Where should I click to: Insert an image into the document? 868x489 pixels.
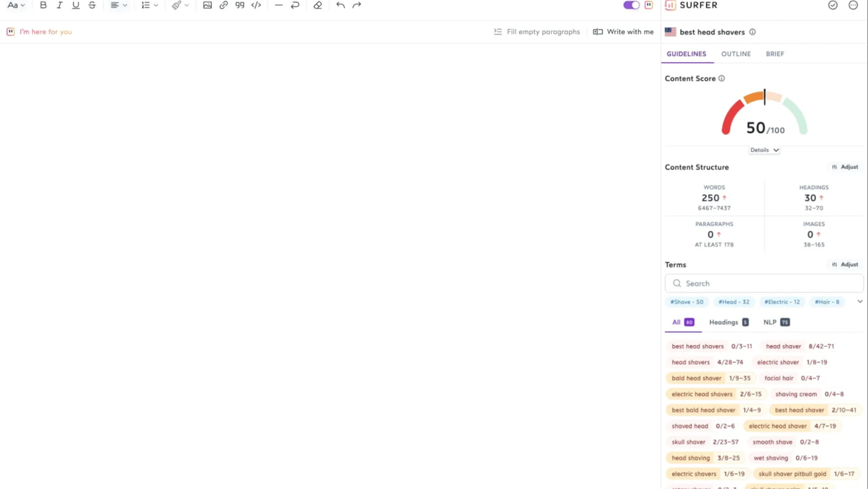207,5
